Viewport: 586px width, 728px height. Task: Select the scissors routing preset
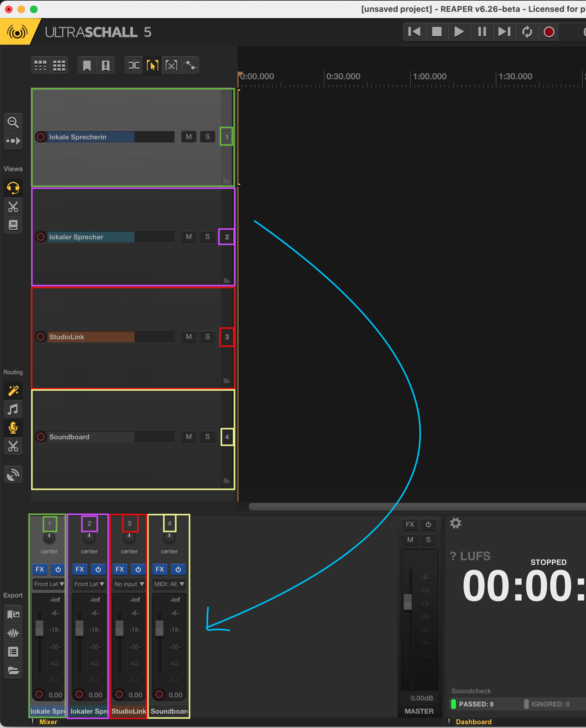pyautogui.click(x=13, y=446)
